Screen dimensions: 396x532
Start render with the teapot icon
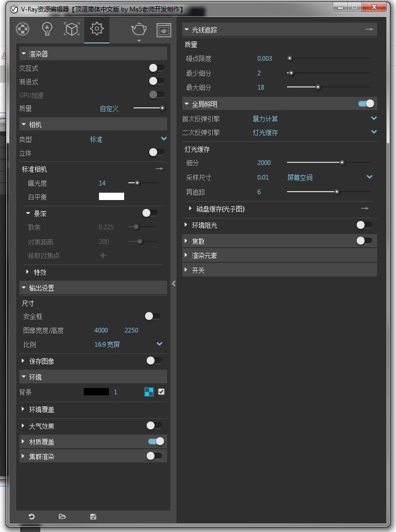[139, 29]
